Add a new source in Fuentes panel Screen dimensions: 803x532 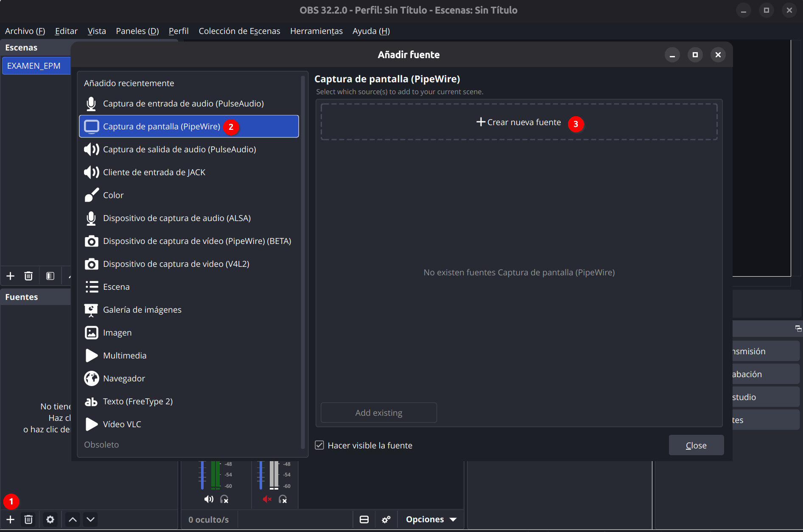[11, 519]
